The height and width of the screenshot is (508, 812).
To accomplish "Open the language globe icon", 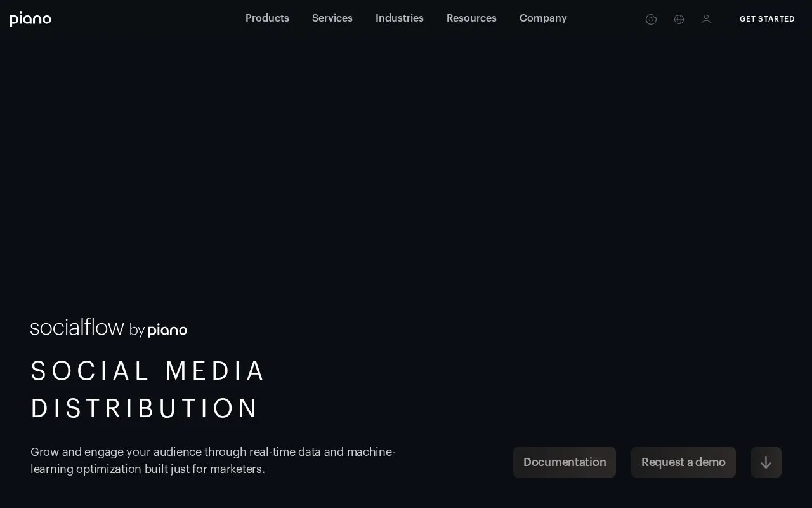I will 679,19.
